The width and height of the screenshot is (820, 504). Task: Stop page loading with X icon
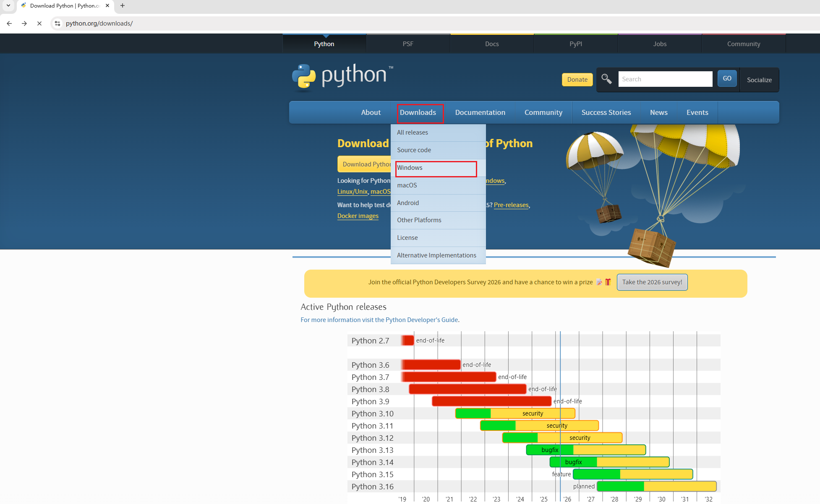click(x=39, y=23)
